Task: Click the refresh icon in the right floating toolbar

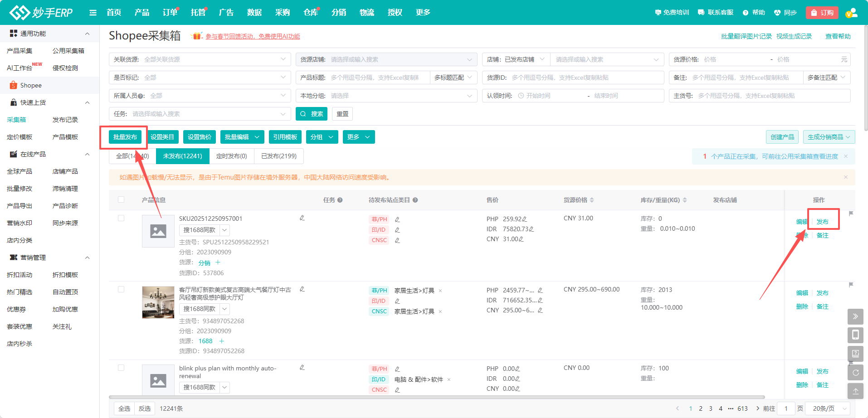Action: (x=855, y=373)
